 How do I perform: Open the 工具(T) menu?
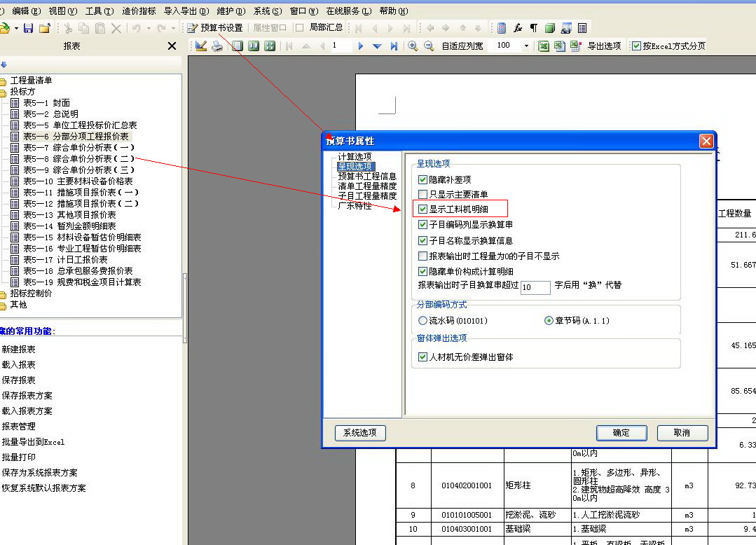tap(99, 11)
